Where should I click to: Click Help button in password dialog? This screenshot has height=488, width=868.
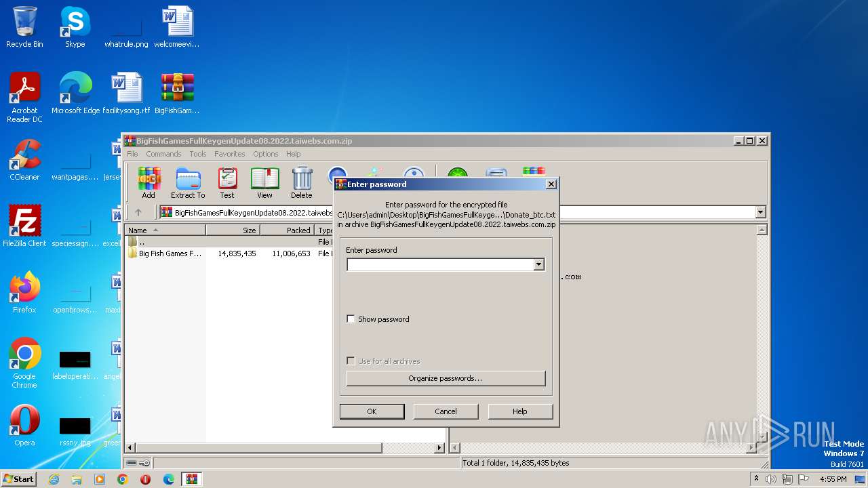point(520,411)
